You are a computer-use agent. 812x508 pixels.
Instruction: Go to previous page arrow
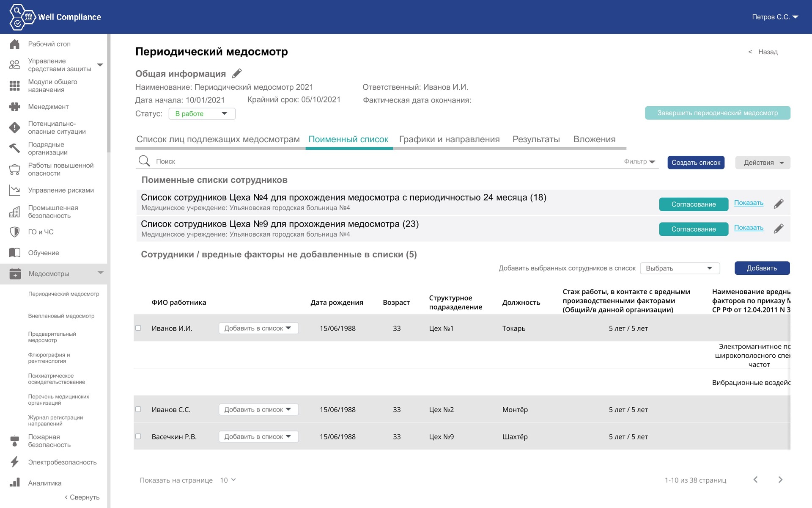pyautogui.click(x=755, y=480)
